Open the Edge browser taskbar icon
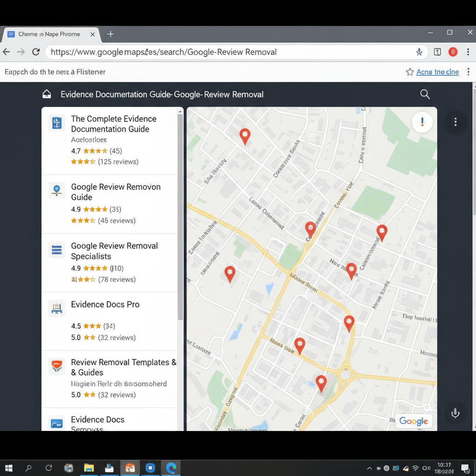Image resolution: width=476 pixels, height=476 pixels. 171,468
